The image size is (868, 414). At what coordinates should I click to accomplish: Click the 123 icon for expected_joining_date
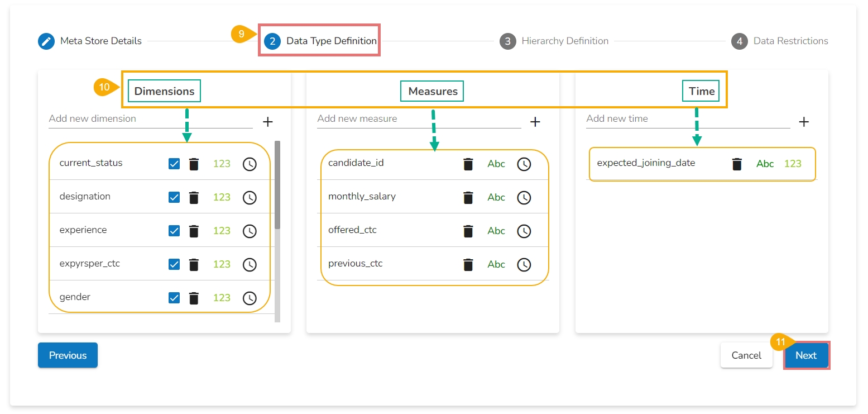click(793, 164)
